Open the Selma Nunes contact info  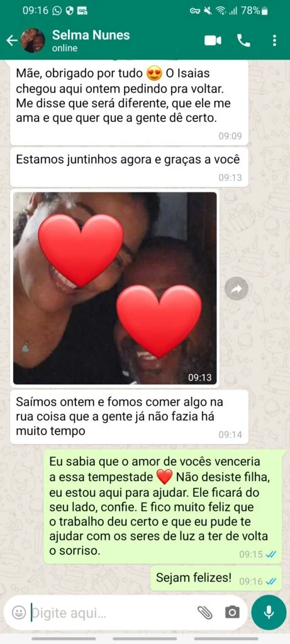(x=91, y=40)
